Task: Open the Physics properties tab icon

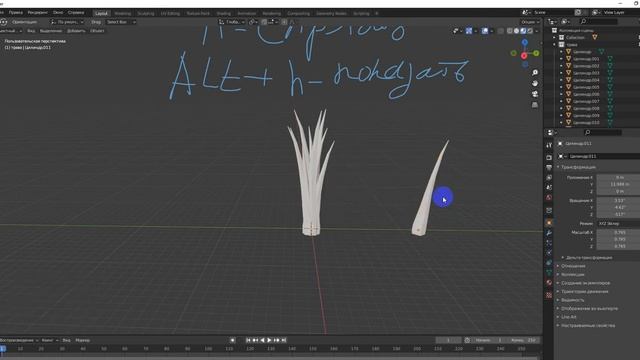Action: click(x=549, y=253)
